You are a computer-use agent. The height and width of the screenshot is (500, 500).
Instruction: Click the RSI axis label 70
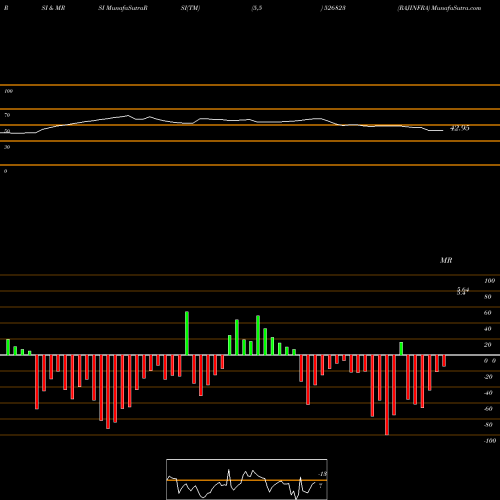tap(7, 115)
